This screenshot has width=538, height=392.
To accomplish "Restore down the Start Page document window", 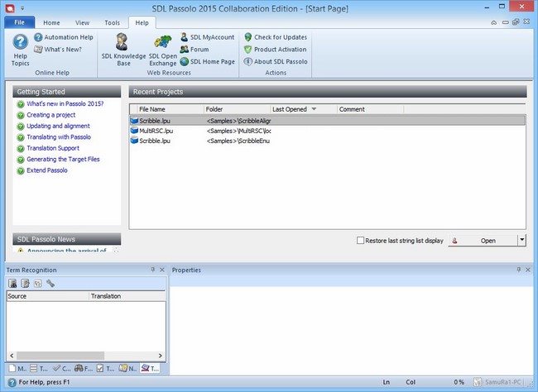I will [516, 22].
